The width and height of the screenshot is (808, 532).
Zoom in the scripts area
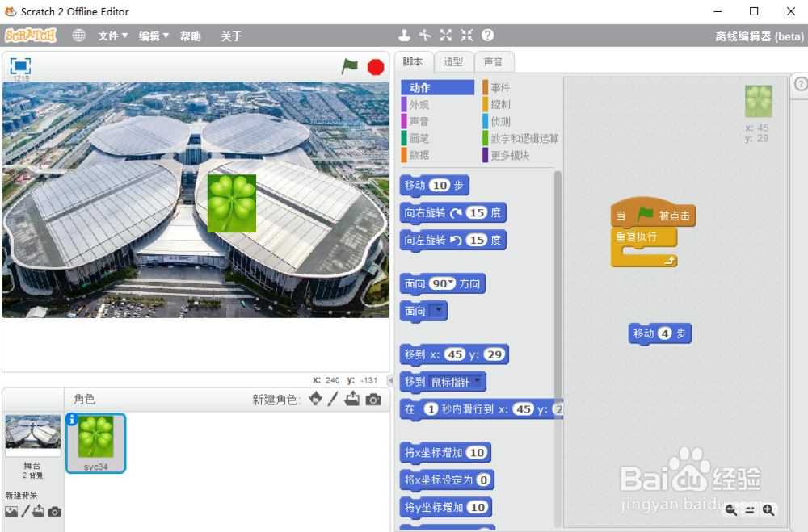pos(768,510)
